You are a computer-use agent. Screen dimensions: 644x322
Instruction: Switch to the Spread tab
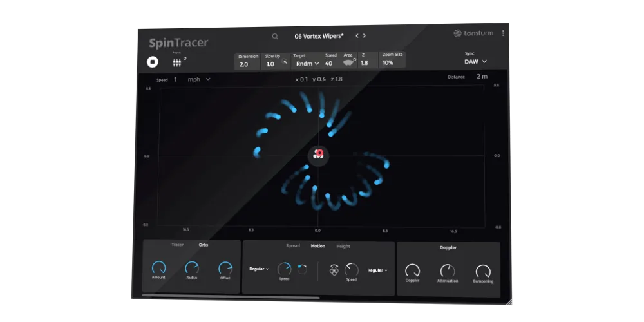(293, 246)
